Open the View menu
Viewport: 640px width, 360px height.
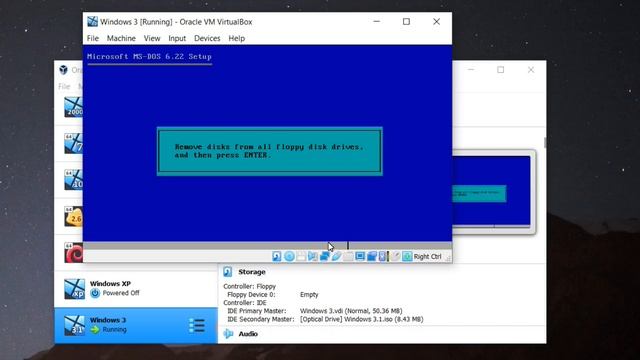(x=152, y=38)
